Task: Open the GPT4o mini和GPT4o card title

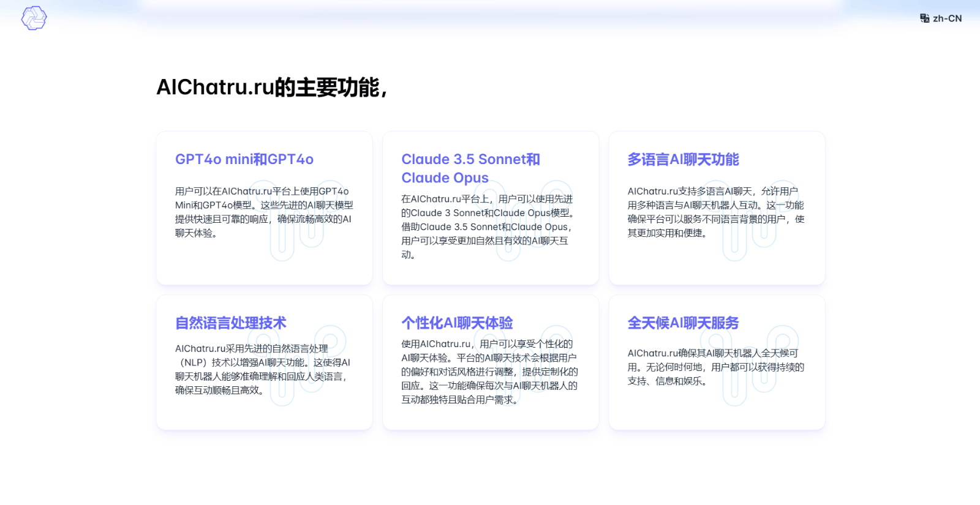Action: coord(244,159)
